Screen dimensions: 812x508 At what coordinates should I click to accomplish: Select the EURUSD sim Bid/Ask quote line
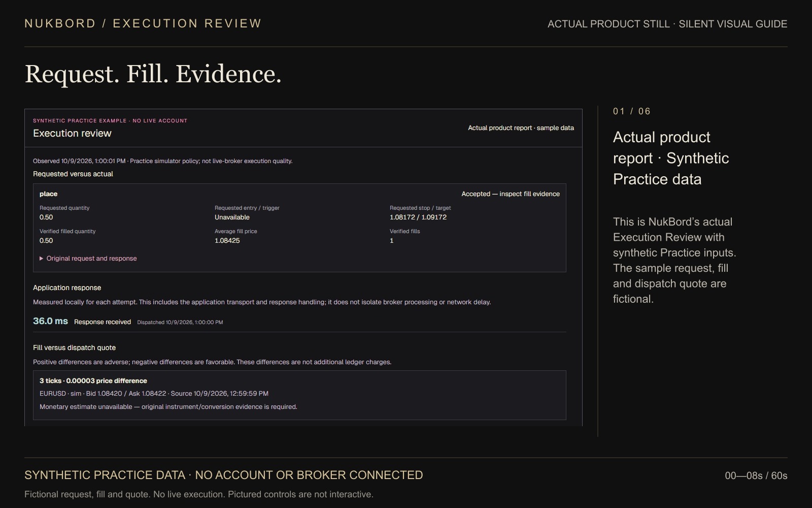pos(154,394)
